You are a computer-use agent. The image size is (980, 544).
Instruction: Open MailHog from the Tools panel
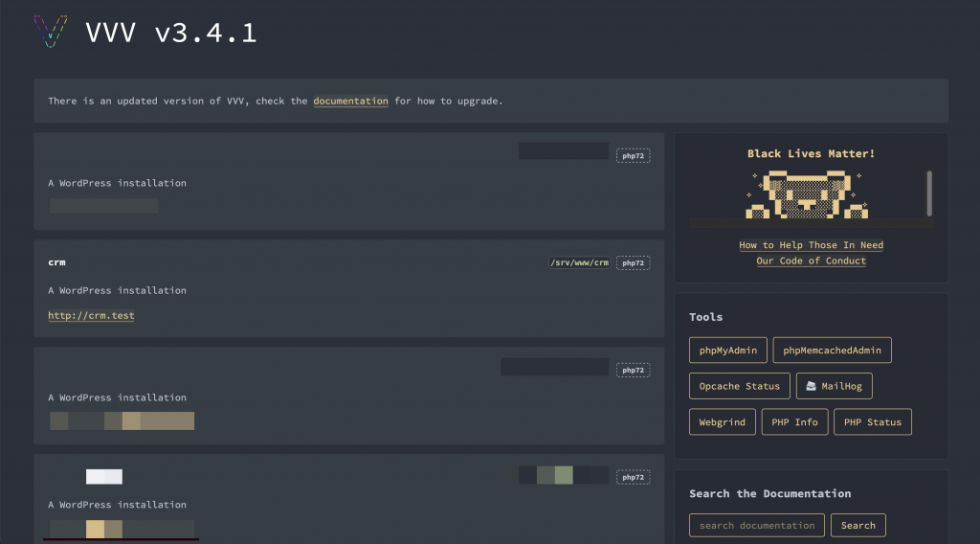pyautogui.click(x=834, y=386)
